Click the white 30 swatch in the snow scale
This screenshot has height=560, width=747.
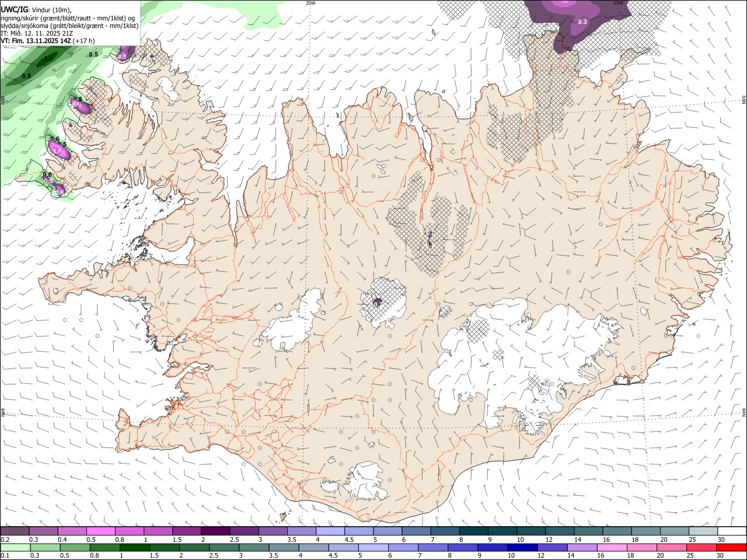pos(732,531)
